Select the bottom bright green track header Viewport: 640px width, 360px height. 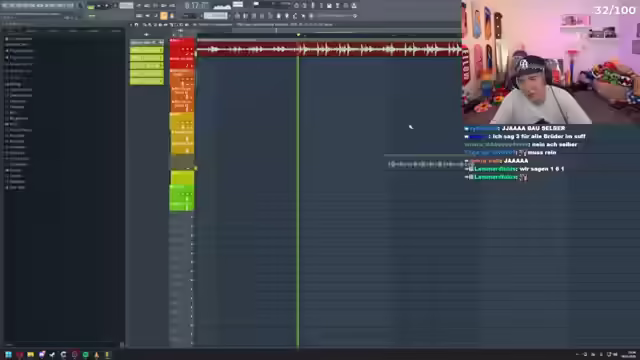pyautogui.click(x=182, y=206)
